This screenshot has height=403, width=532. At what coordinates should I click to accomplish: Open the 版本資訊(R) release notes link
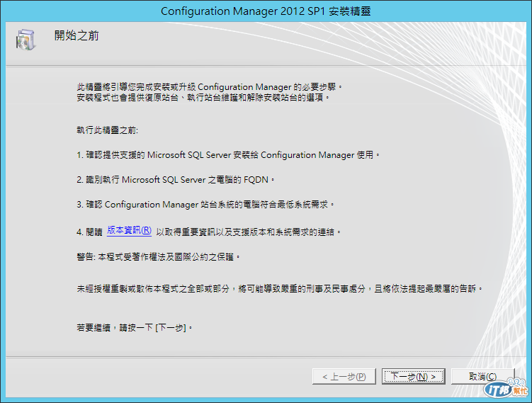129,230
